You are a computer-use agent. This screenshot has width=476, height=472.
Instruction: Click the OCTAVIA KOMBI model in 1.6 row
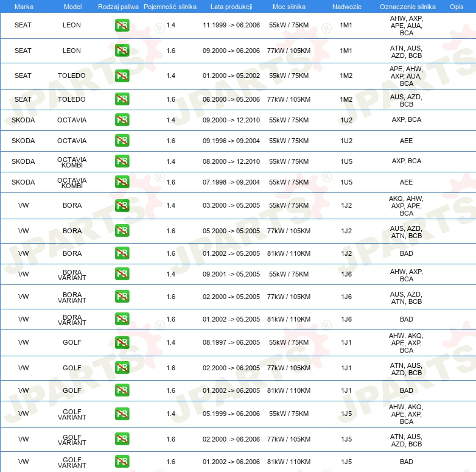pos(72,183)
